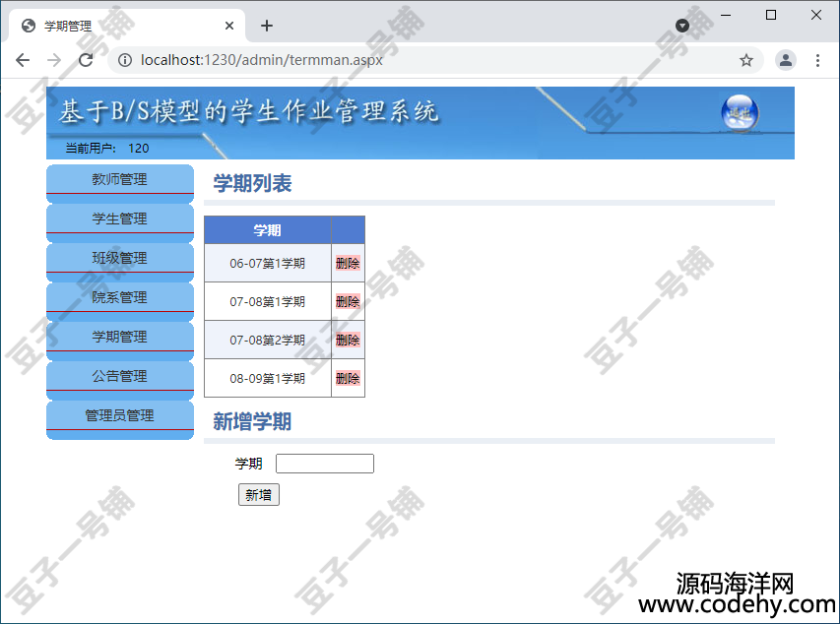The width and height of the screenshot is (840, 624).
Task: Delete the 08-09第1学期 row
Action: 348,378
